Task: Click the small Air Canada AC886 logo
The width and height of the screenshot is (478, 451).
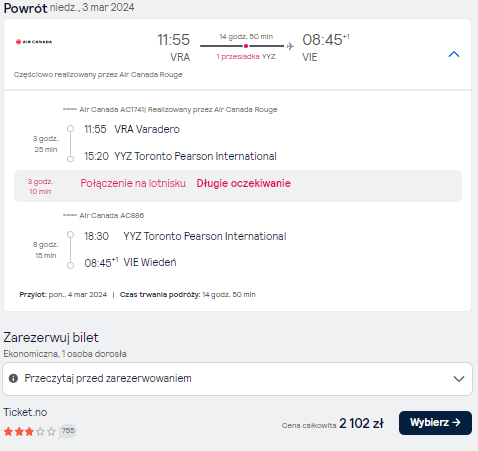Action: pos(70,215)
